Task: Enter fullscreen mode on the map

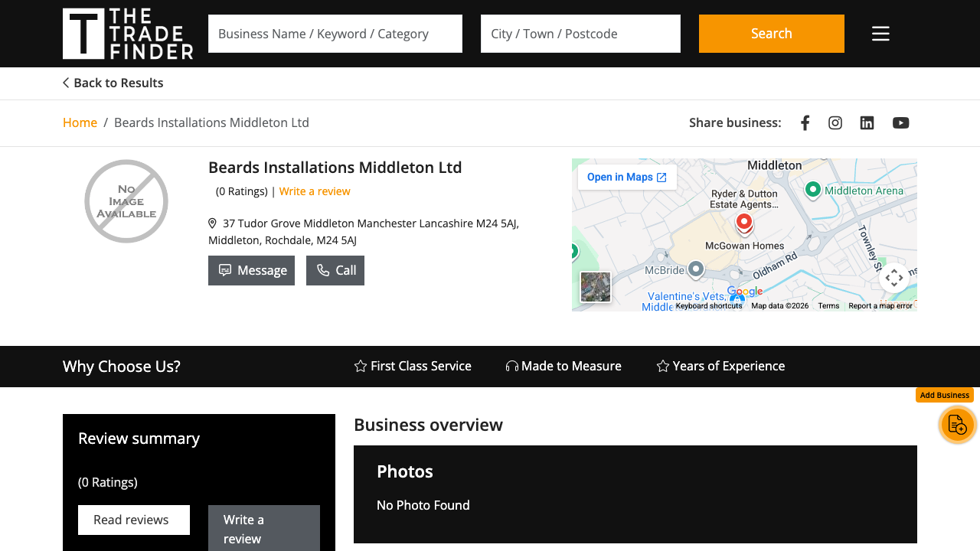Action: 894,278
